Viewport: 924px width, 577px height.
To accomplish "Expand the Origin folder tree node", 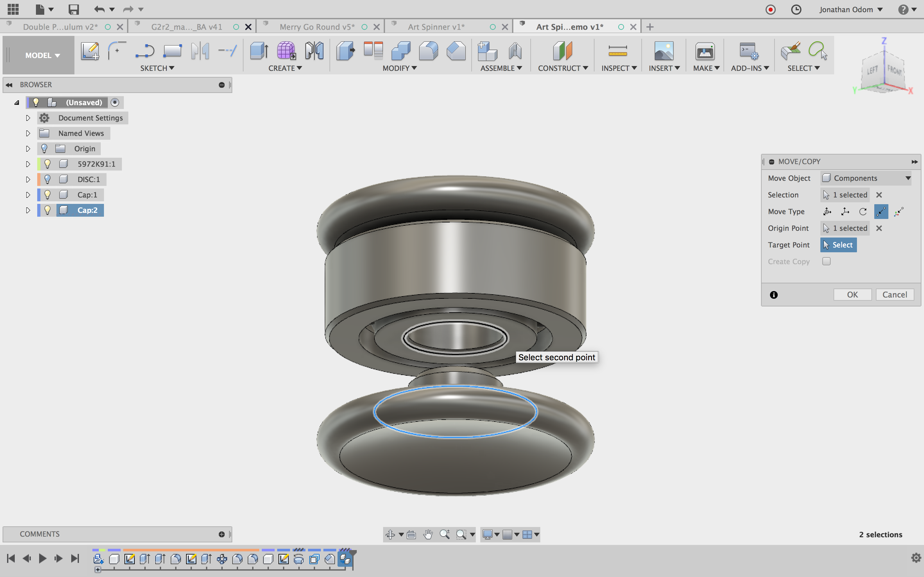I will coord(28,149).
